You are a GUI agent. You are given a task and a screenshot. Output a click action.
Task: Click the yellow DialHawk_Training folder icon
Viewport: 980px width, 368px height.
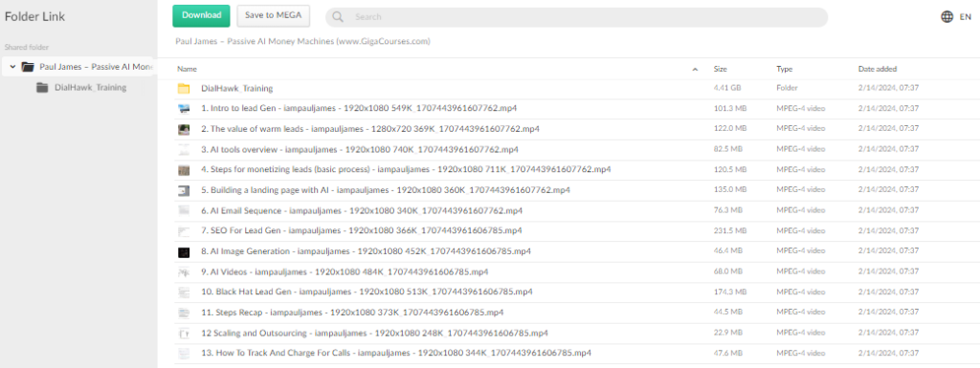pyautogui.click(x=183, y=89)
